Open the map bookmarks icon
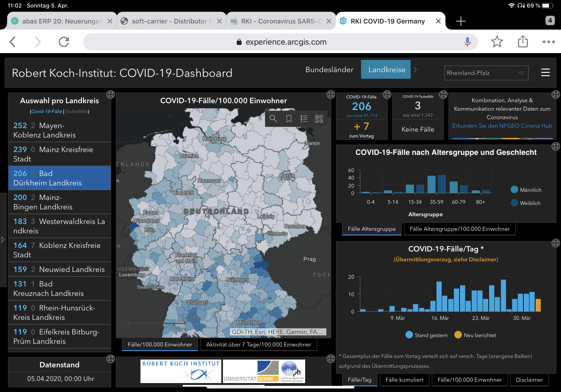 (x=288, y=119)
